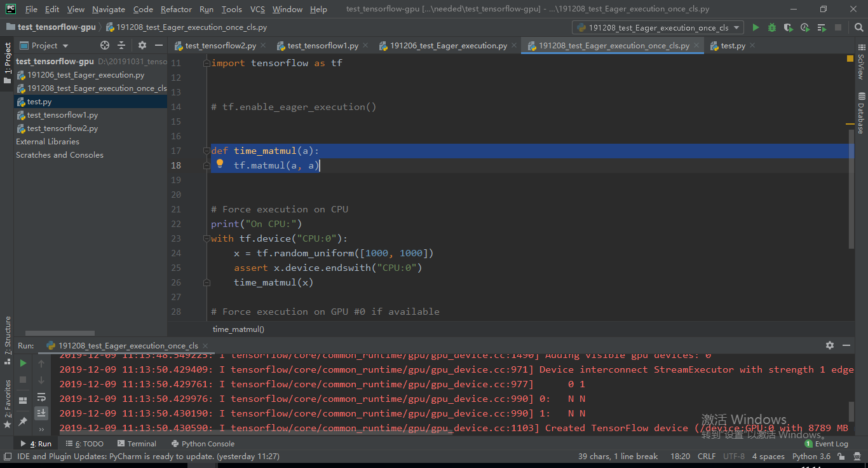
Task: Open the VCS menu
Action: pos(257,9)
